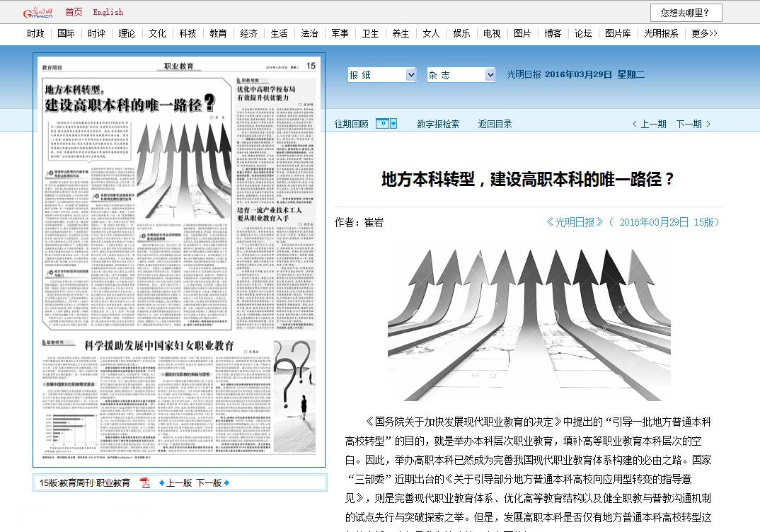Open the PDF download icon

pos(145,483)
